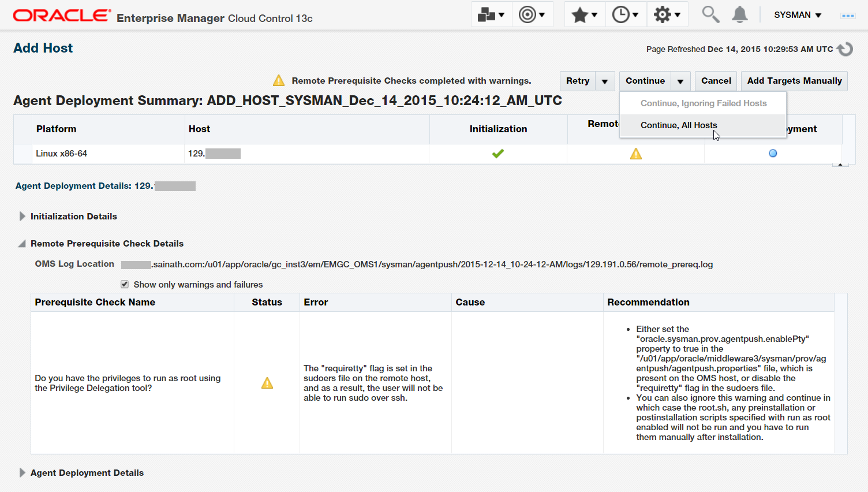Open the Enterprise menu icon

pos(491,15)
